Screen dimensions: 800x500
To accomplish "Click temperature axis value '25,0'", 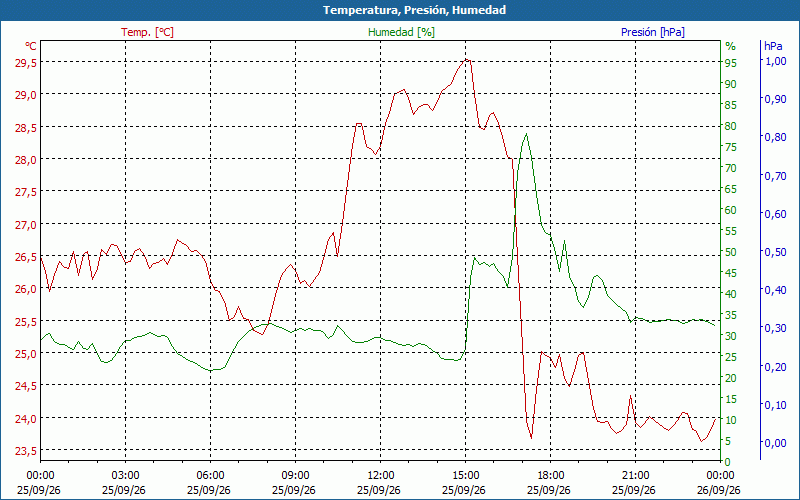I will (26, 354).
